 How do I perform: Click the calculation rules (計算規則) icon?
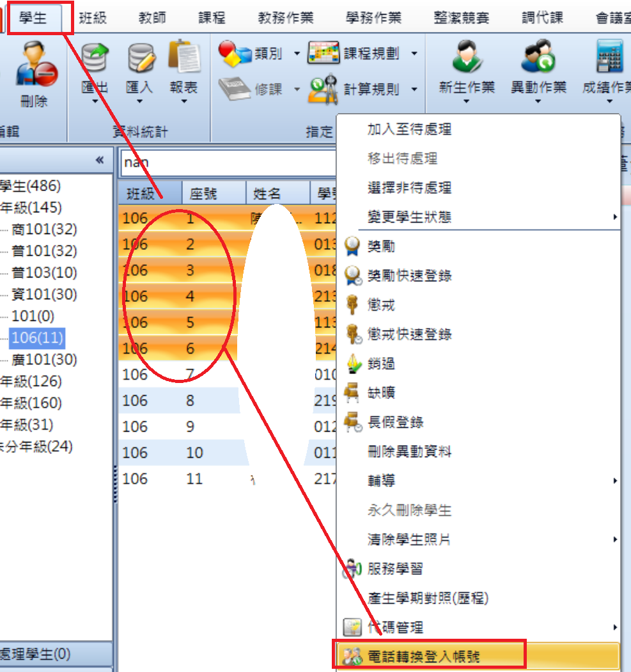pos(324,89)
